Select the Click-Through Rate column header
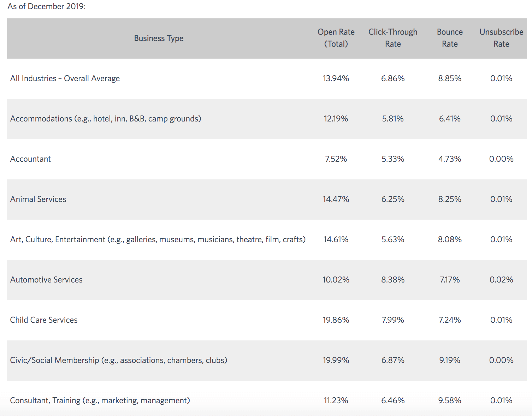 tap(393, 38)
